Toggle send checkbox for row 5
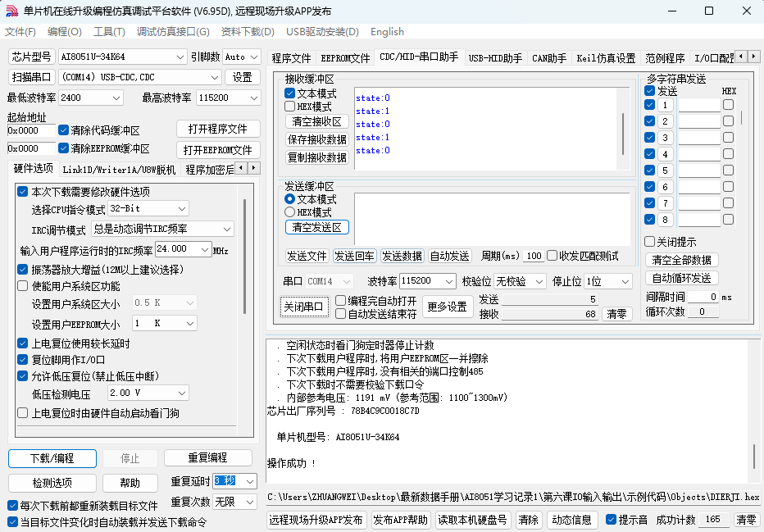Screen dimensions: 764x532 (649, 170)
